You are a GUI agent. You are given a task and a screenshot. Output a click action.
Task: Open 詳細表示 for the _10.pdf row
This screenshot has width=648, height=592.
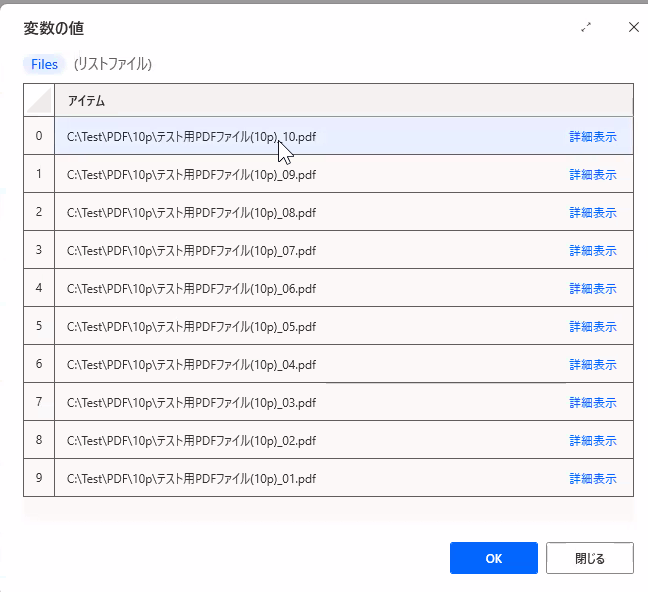point(593,137)
